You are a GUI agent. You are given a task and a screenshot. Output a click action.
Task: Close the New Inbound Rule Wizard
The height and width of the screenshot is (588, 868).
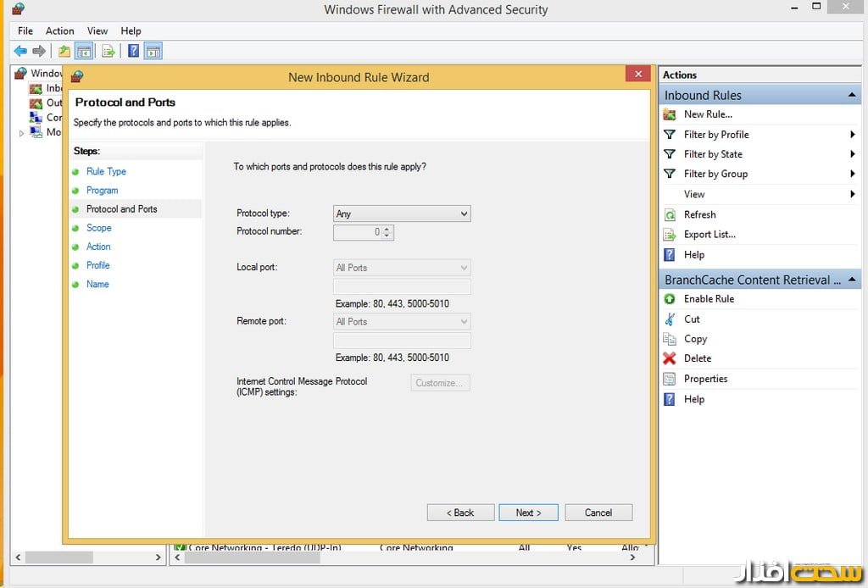(x=637, y=75)
